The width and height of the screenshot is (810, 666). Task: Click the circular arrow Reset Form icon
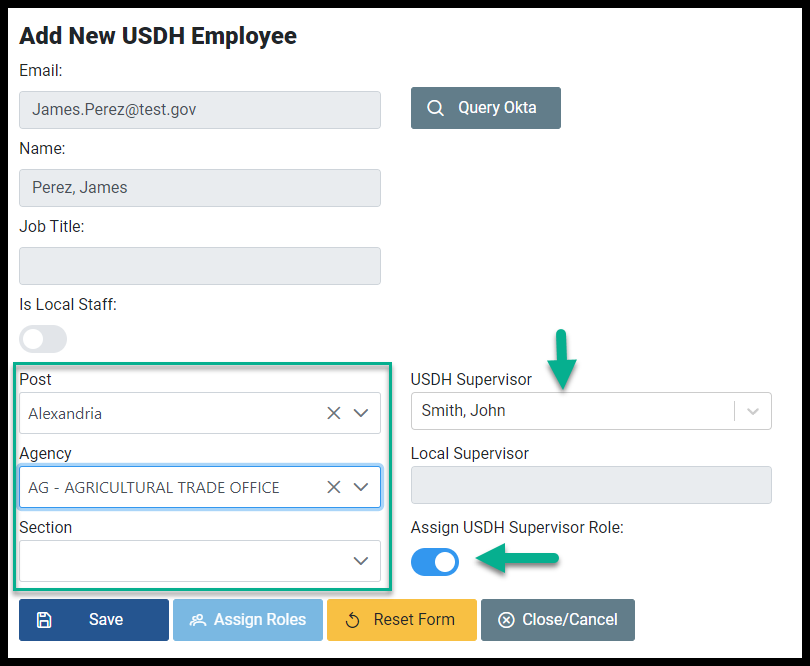point(352,620)
